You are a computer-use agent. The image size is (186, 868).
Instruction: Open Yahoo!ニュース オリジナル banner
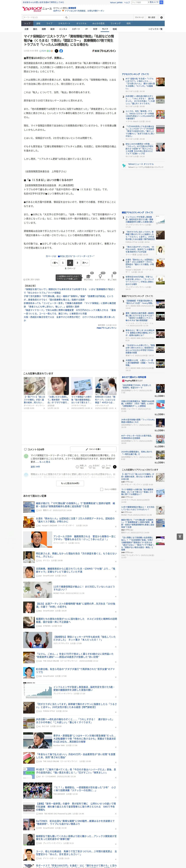(x=143, y=166)
